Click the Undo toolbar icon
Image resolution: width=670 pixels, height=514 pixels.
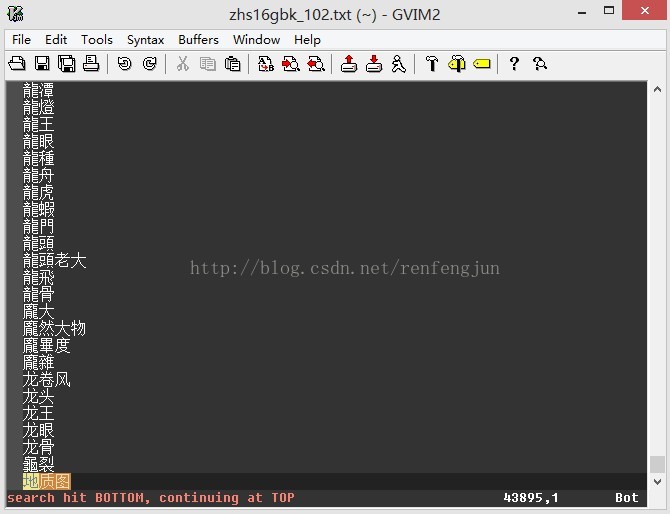(124, 64)
